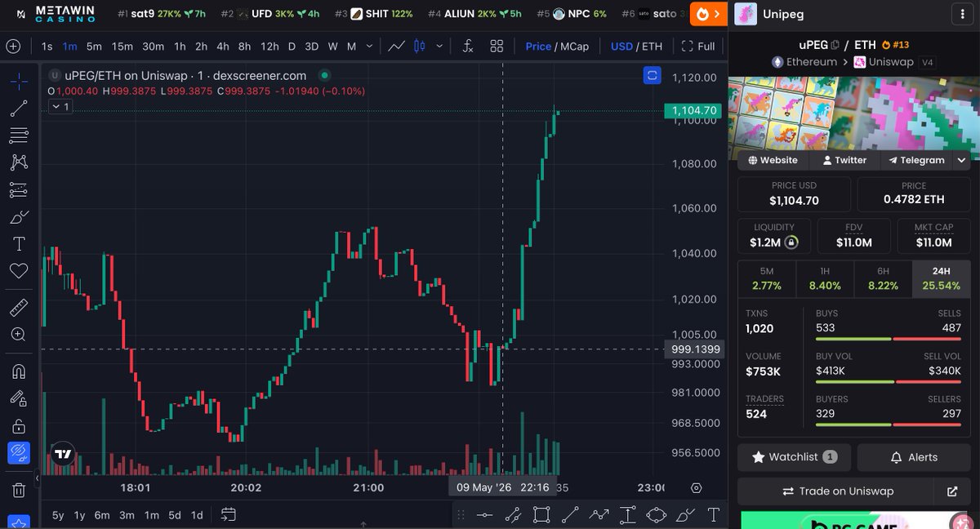Select the rectangle shape favorite tool
Screen dimensions: 980x529
(541, 514)
